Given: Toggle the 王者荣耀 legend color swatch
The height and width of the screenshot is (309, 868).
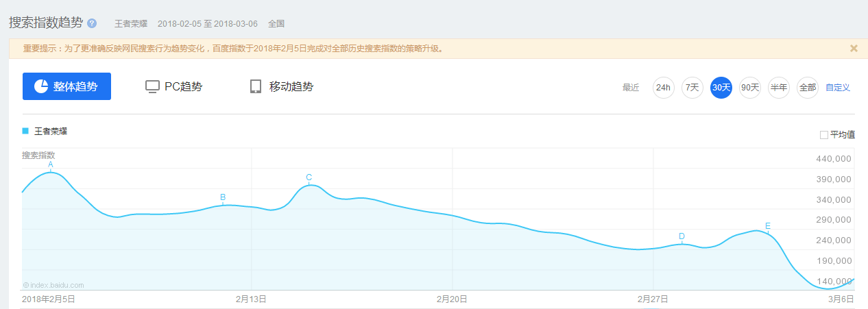Looking at the screenshot, I should coord(25,130).
